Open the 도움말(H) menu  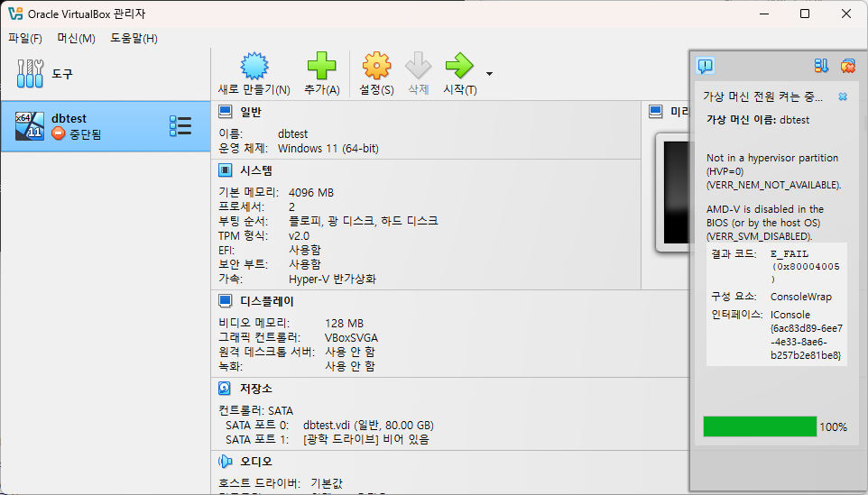pos(134,38)
